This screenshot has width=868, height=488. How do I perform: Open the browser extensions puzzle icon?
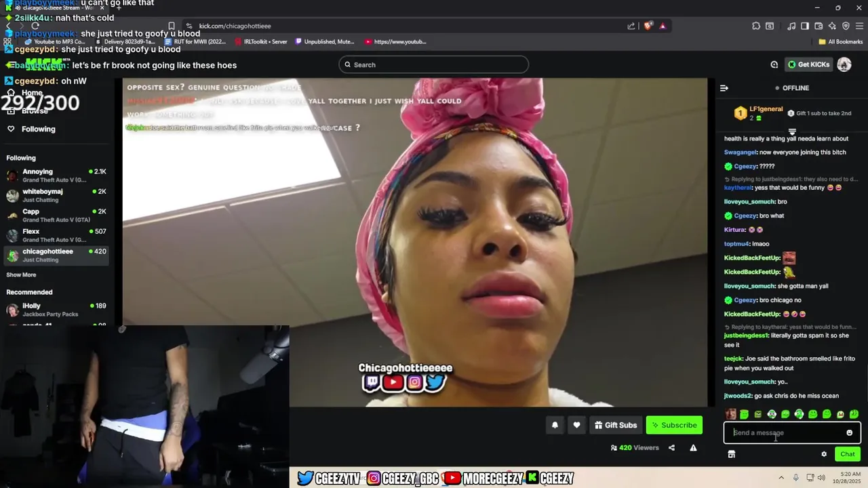pos(756,26)
